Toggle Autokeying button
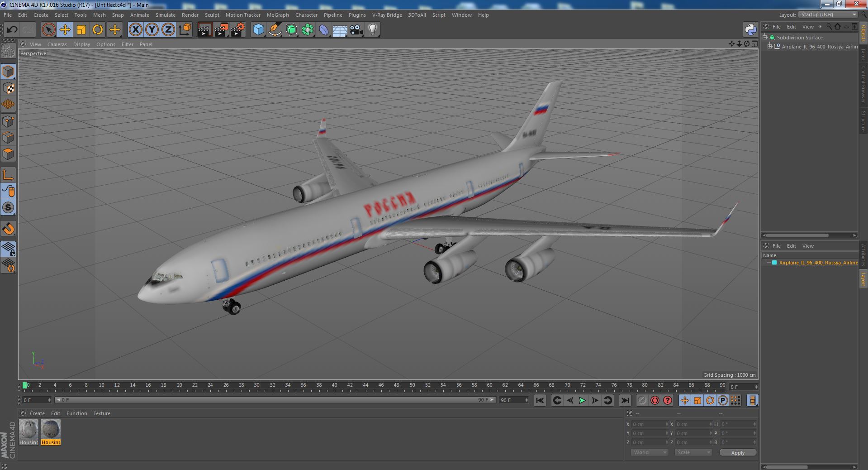Screen dimensions: 868x470 [655, 400]
